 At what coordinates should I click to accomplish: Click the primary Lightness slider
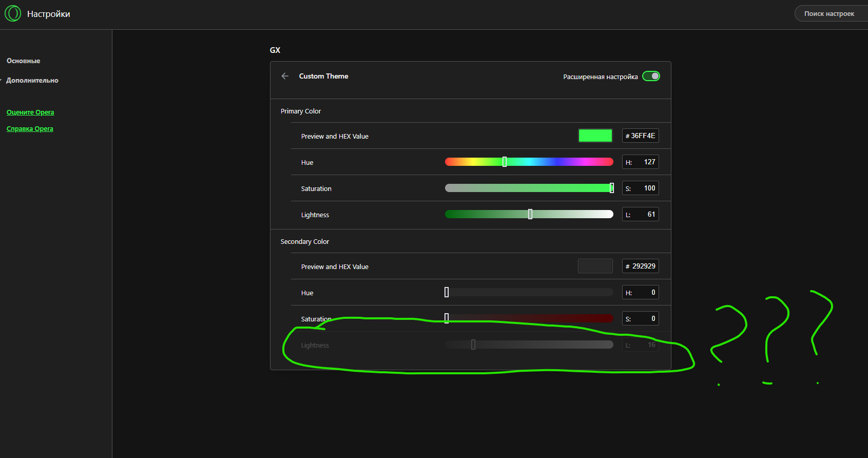coord(529,214)
